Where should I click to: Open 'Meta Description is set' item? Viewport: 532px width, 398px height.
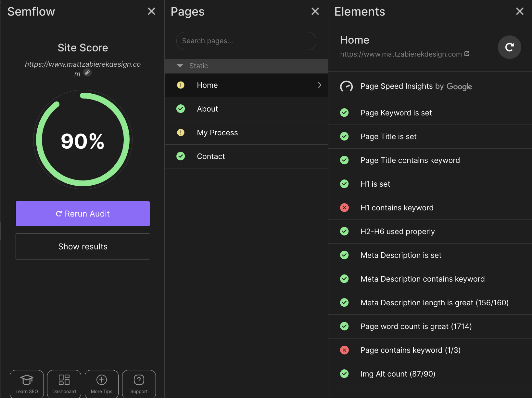tap(430, 255)
